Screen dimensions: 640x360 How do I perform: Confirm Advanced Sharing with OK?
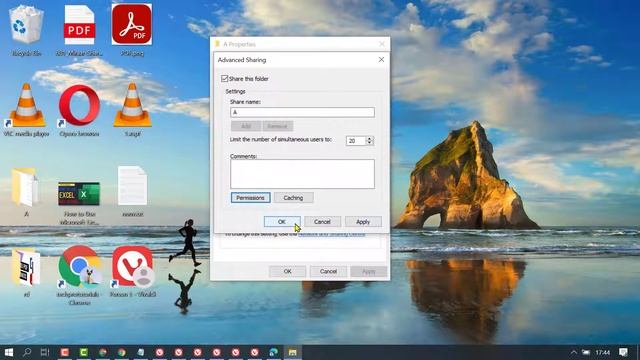point(282,222)
